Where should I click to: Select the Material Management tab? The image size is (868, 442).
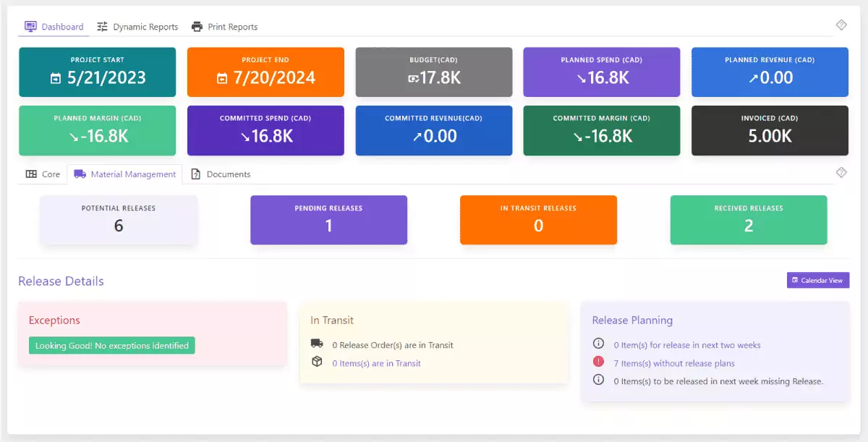tap(124, 174)
